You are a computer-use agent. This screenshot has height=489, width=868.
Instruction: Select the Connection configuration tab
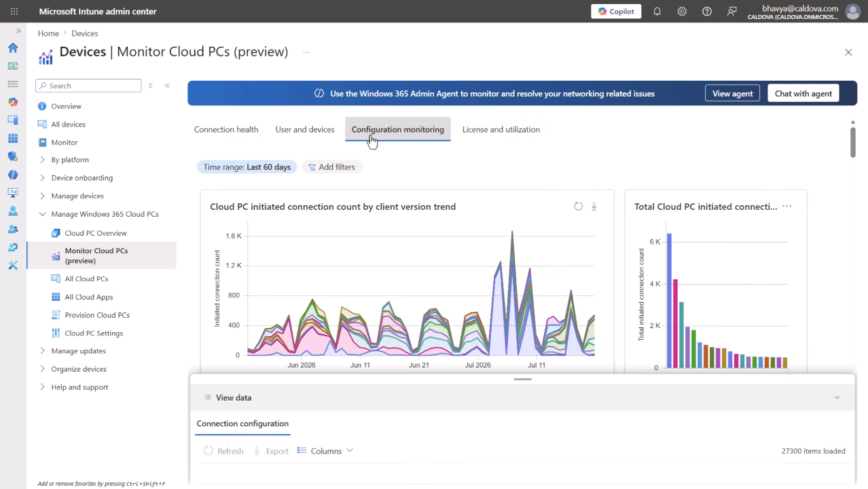242,424
